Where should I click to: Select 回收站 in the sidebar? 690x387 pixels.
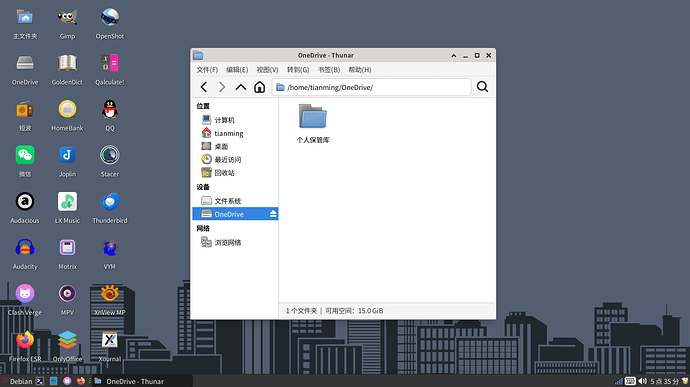[235, 173]
